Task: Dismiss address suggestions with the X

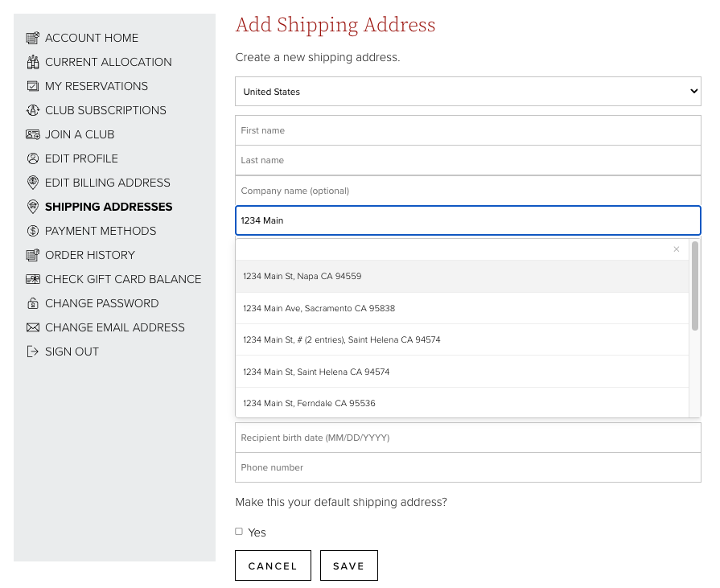Action: [677, 249]
